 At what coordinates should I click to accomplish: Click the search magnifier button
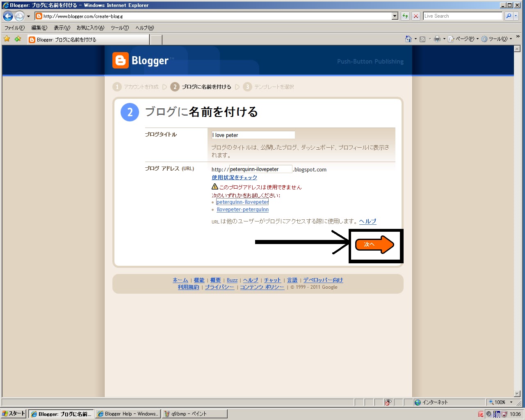[x=509, y=16]
